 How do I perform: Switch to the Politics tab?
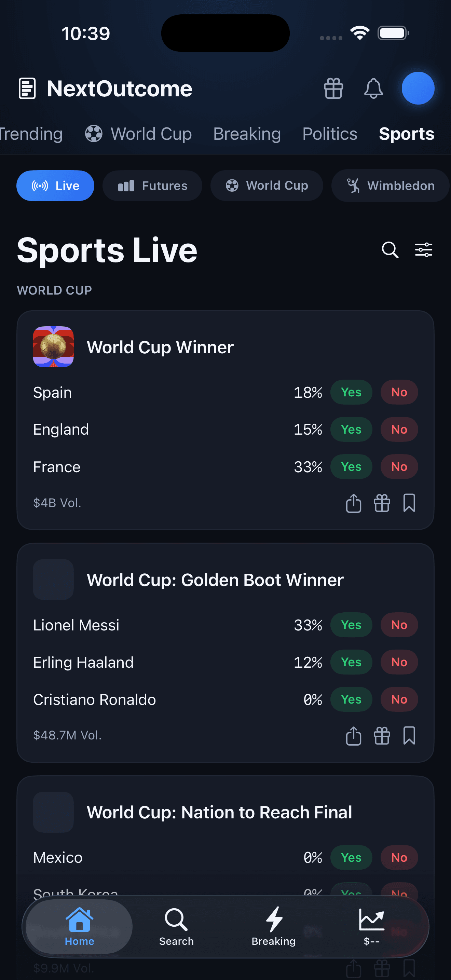coord(330,134)
